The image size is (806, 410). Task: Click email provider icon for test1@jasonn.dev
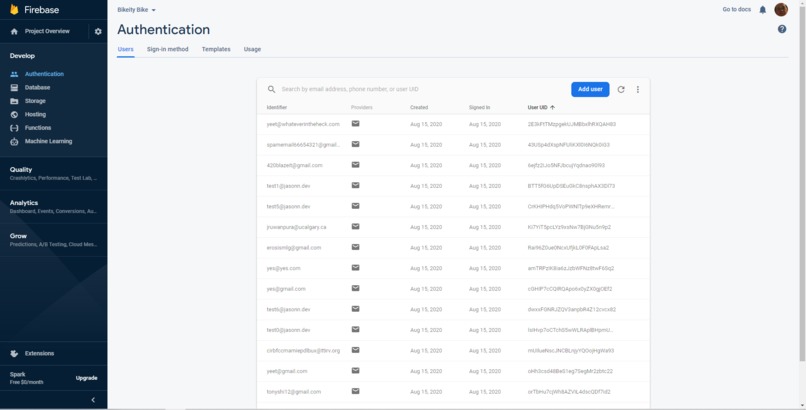point(355,185)
